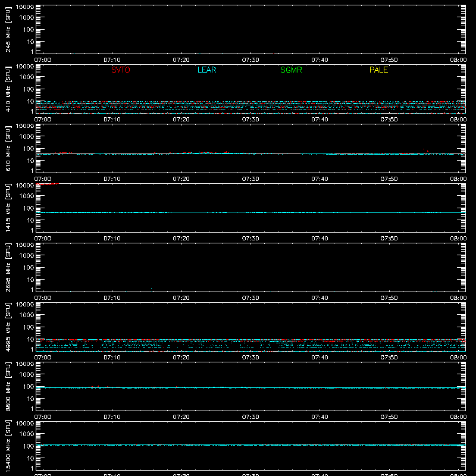Click the cyan LEAR station legend label
Image resolution: width=476 pixels, height=476 pixels.
206,70
